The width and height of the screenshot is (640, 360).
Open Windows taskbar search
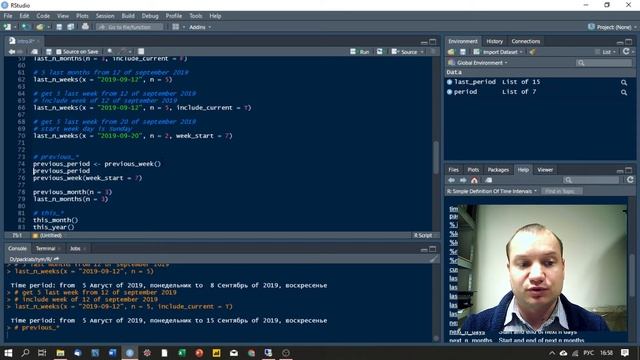tap(25, 353)
